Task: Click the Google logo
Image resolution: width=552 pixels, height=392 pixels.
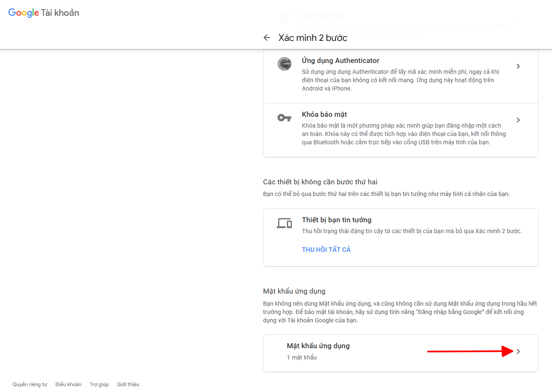Action: click(x=23, y=13)
